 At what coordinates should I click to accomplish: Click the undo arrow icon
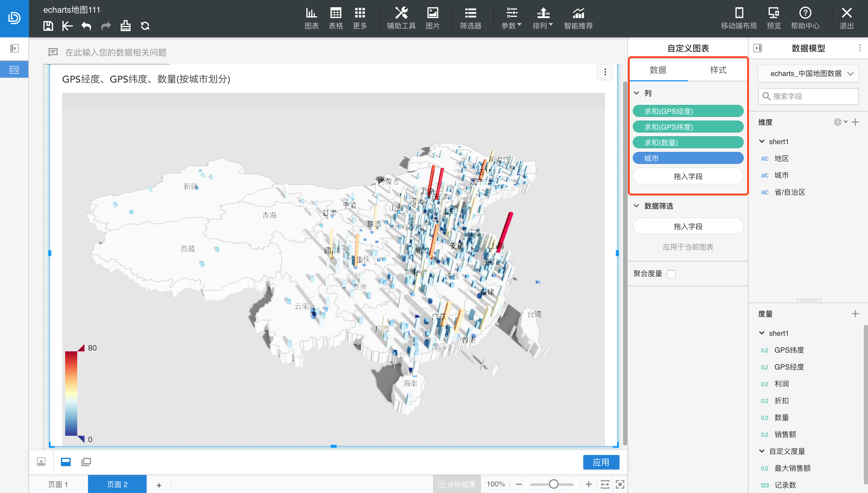point(86,26)
